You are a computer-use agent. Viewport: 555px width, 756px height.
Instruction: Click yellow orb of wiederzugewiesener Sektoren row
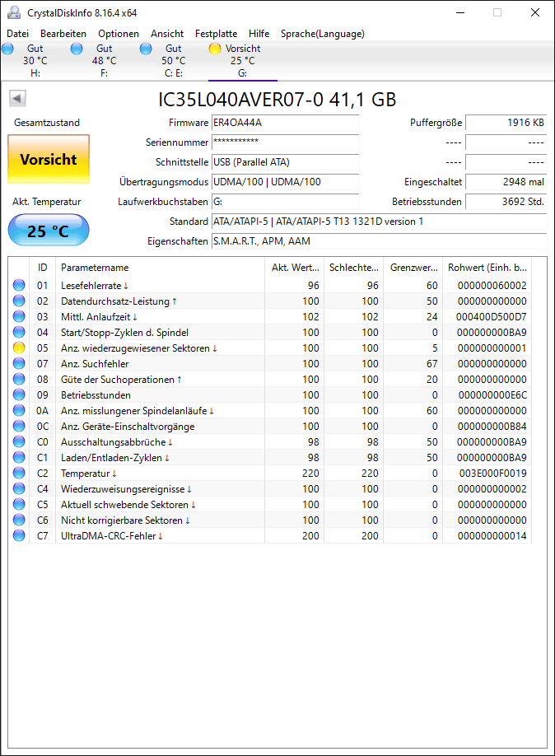click(x=19, y=348)
